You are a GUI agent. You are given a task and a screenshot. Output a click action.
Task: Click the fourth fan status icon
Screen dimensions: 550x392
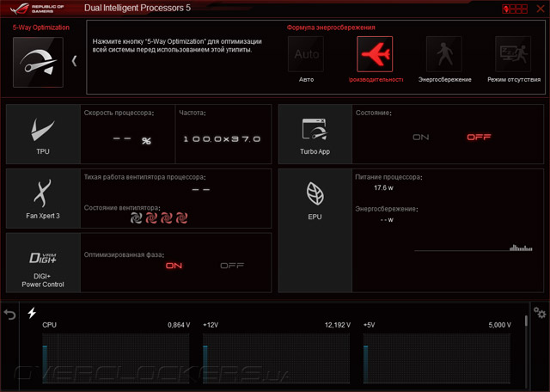[181, 218]
